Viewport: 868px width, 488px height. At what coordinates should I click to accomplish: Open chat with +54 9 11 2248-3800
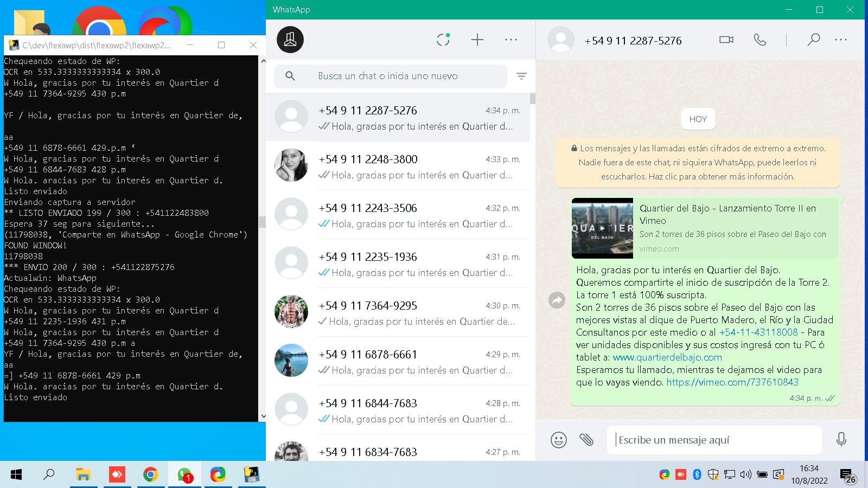click(x=398, y=166)
